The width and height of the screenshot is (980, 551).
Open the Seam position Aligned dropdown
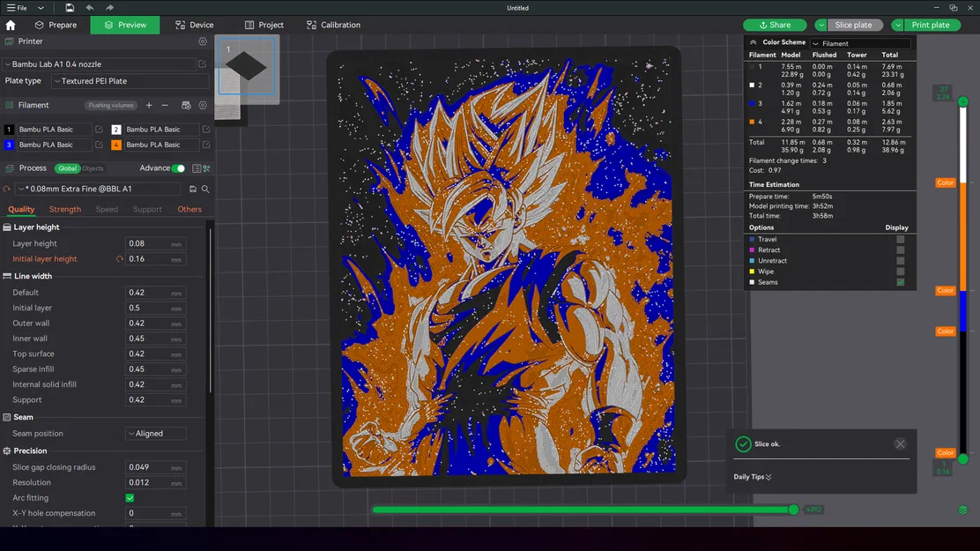pos(156,434)
